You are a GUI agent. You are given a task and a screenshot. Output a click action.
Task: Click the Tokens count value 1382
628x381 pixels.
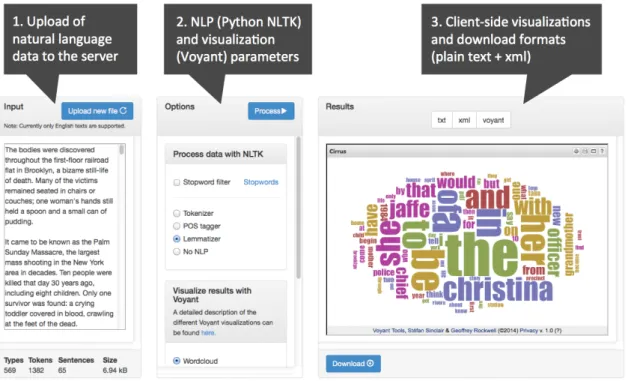coord(36,370)
